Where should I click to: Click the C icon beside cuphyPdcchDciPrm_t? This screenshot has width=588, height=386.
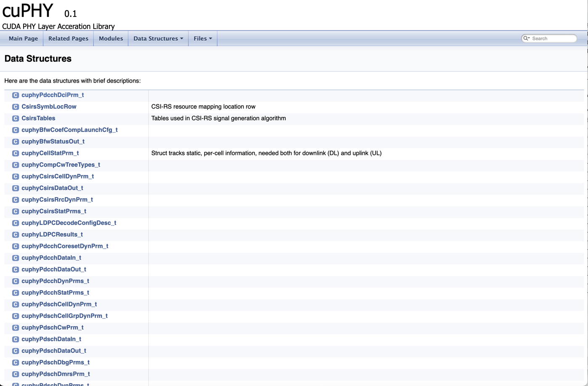pos(15,95)
